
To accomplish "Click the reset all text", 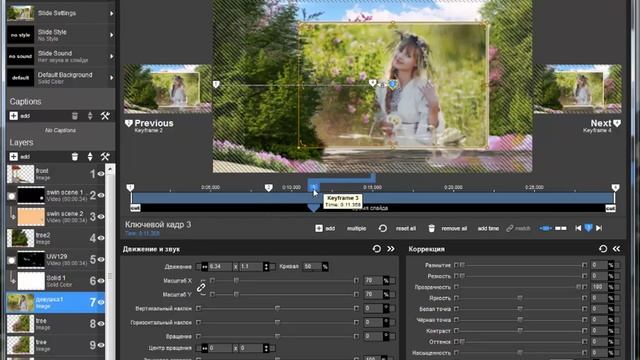I will point(406,228).
